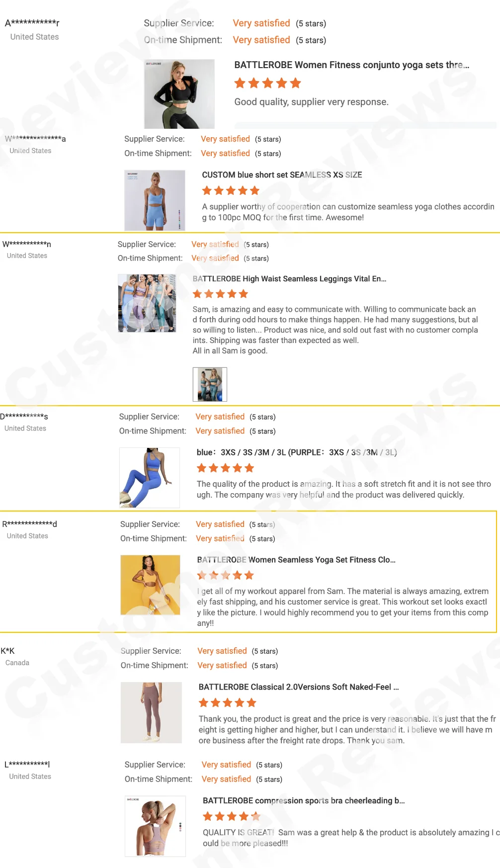Screen dimensions: 500x868
Task: Click star rating of the Classical 2.0 review
Action: pos(228,702)
